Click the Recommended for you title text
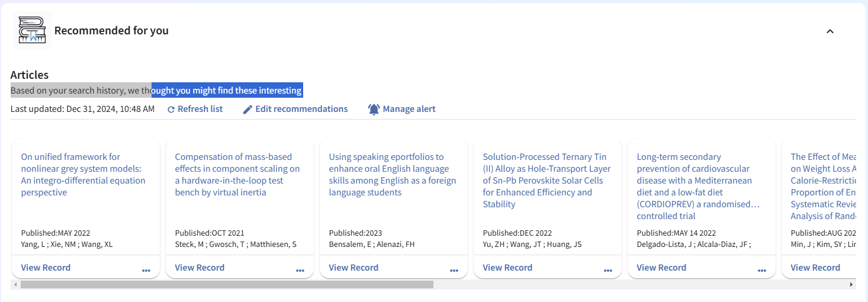868x302 pixels. point(111,31)
